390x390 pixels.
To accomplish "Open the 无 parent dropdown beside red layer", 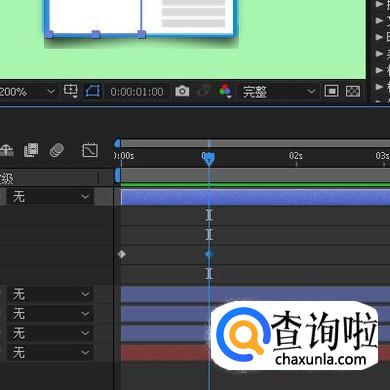I will click(x=50, y=352).
